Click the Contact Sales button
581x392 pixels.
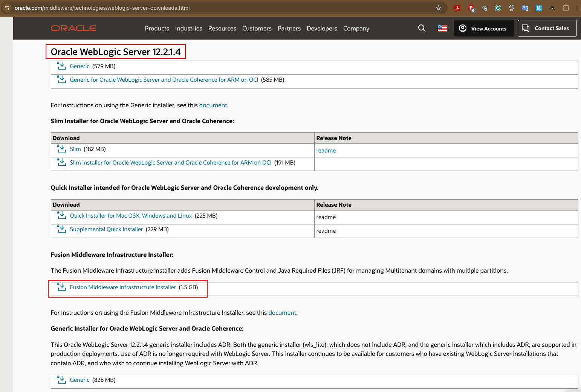pos(547,28)
